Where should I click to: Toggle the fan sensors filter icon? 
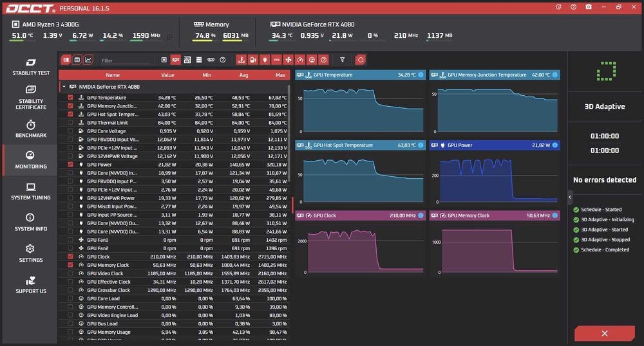click(x=289, y=60)
